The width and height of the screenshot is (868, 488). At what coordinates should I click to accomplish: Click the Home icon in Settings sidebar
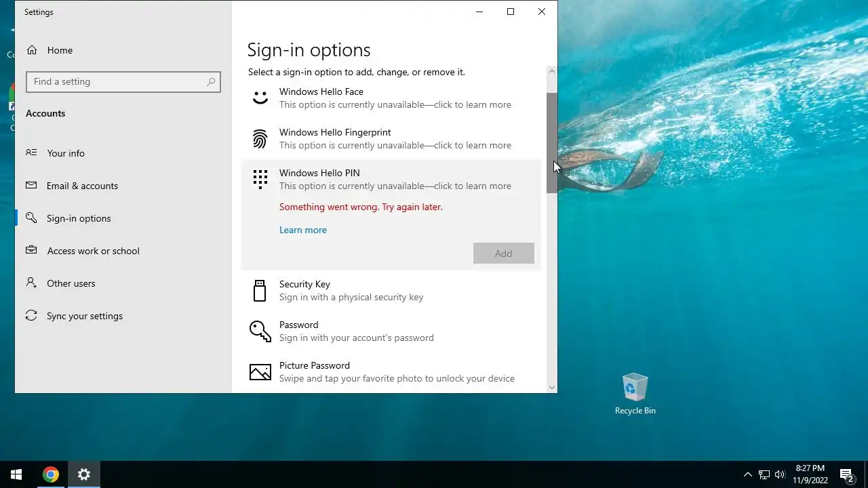click(x=31, y=50)
